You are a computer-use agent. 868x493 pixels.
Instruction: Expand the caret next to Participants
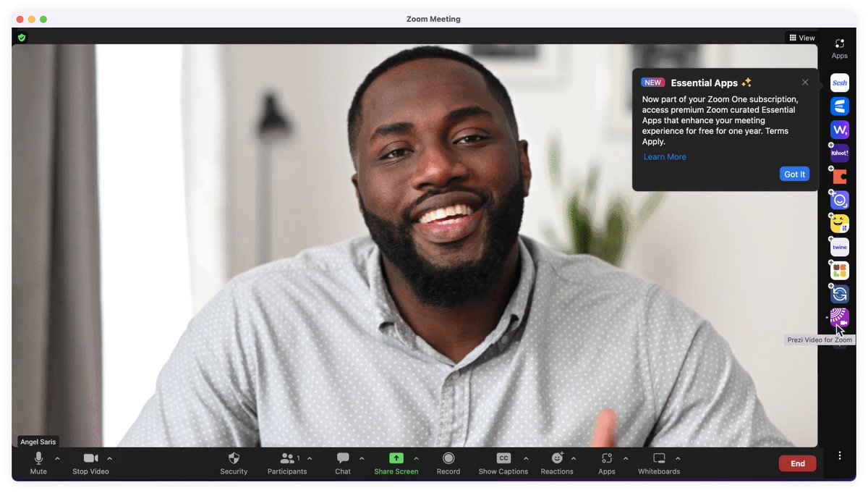(x=310, y=458)
